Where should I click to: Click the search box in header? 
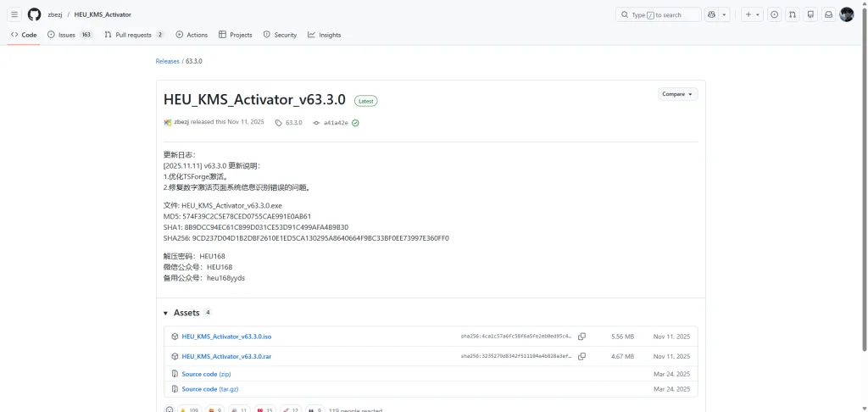(658, 14)
